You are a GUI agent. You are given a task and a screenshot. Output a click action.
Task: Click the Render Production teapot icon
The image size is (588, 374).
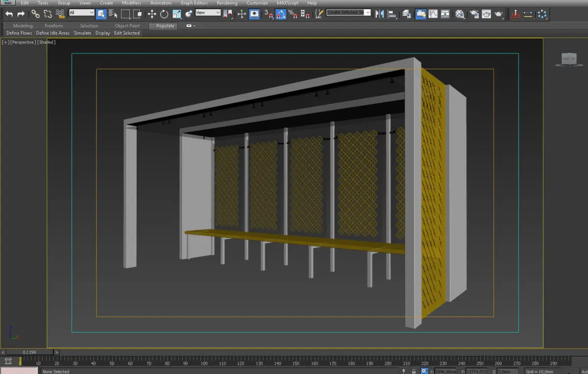point(498,14)
